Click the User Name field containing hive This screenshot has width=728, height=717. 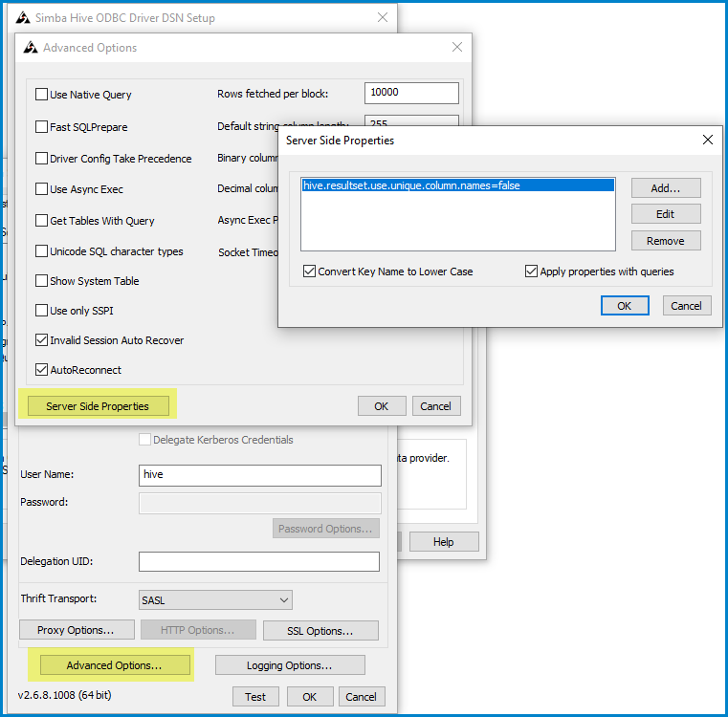coord(260,475)
